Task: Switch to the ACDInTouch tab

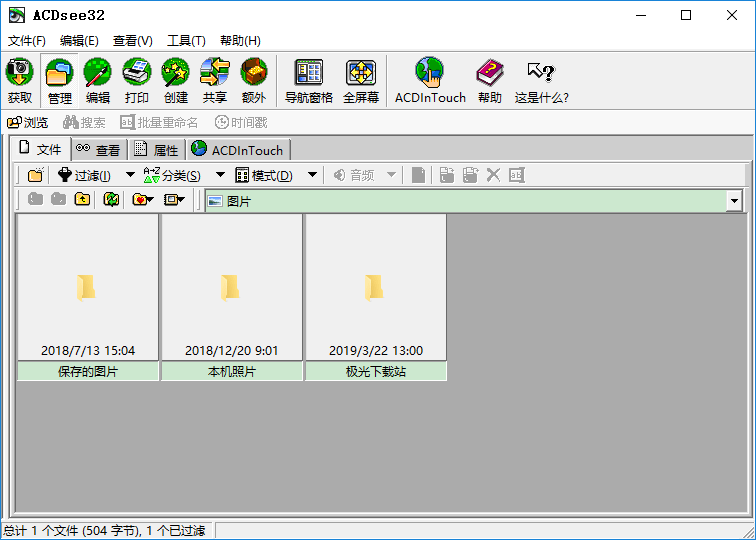Action: tap(238, 150)
